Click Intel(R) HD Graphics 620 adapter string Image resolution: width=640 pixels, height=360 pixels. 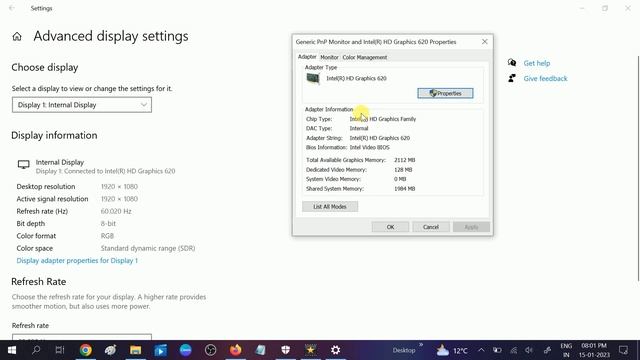pos(380,138)
